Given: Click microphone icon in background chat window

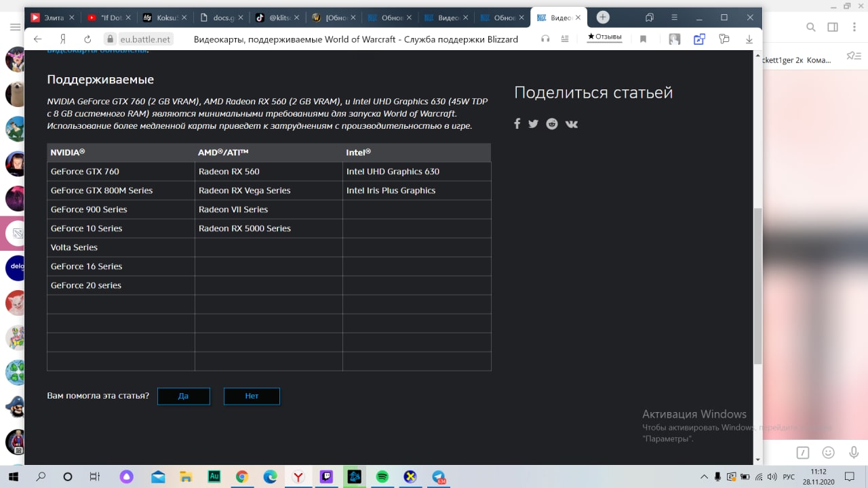Looking at the screenshot, I should tap(852, 452).
